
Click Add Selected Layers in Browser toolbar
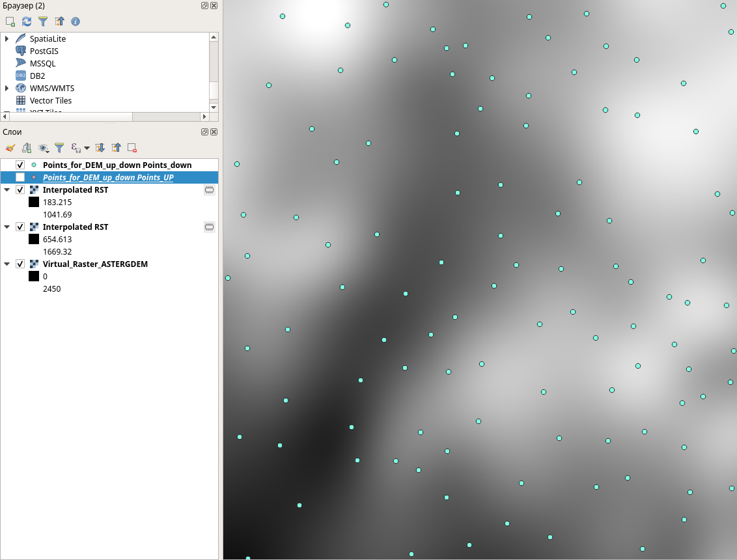[10, 21]
